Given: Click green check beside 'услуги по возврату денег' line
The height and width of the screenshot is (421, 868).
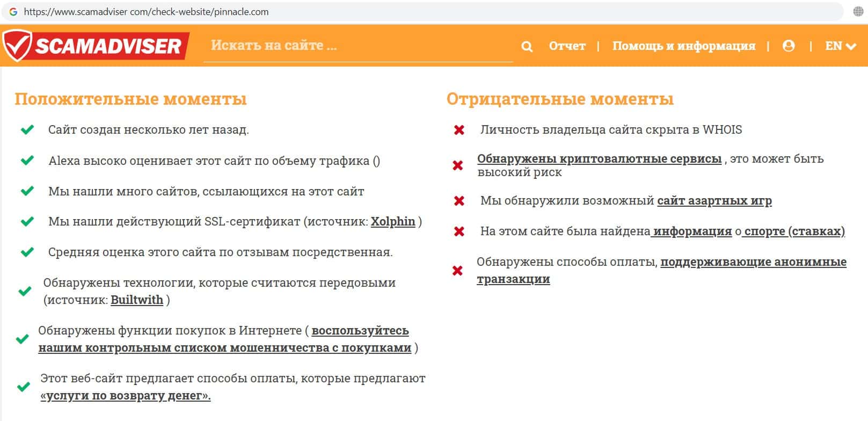Looking at the screenshot, I should (24, 387).
